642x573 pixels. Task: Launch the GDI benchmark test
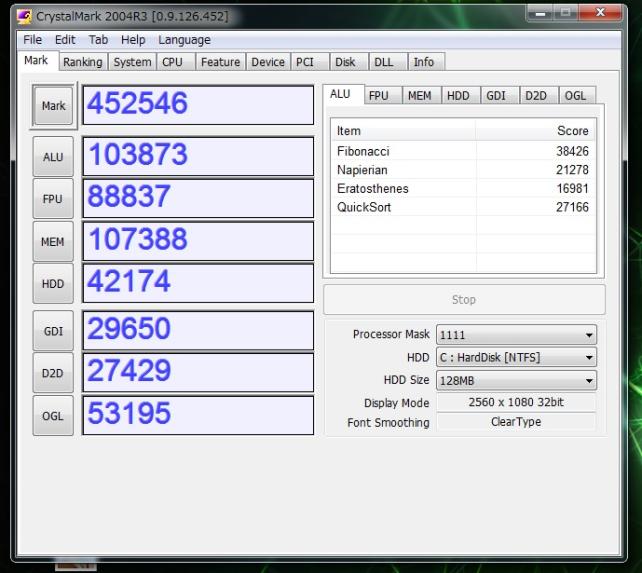(52, 331)
